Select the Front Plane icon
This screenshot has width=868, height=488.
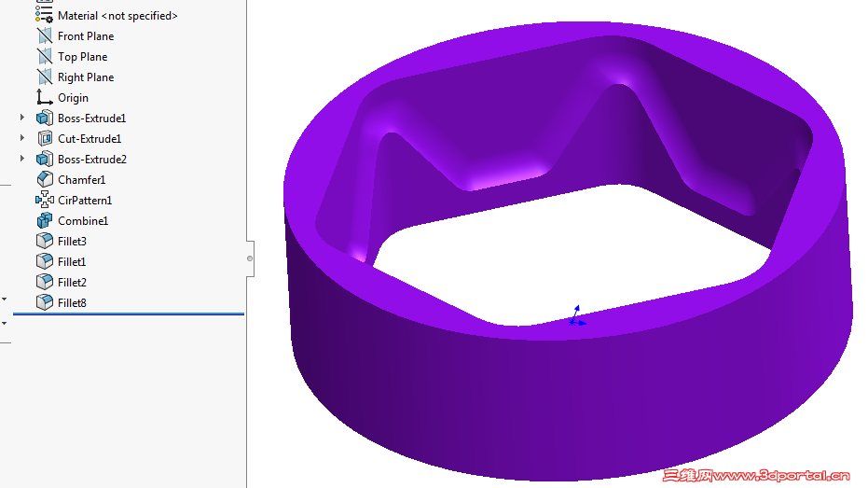coord(45,36)
